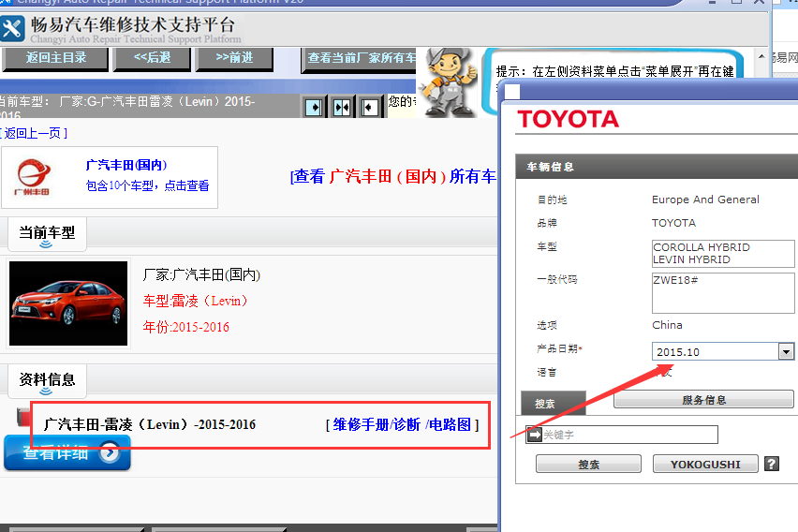Viewport: 798px width, 532px height.
Task: Select the 搜索 tab in Toyota panel
Action: tap(554, 403)
